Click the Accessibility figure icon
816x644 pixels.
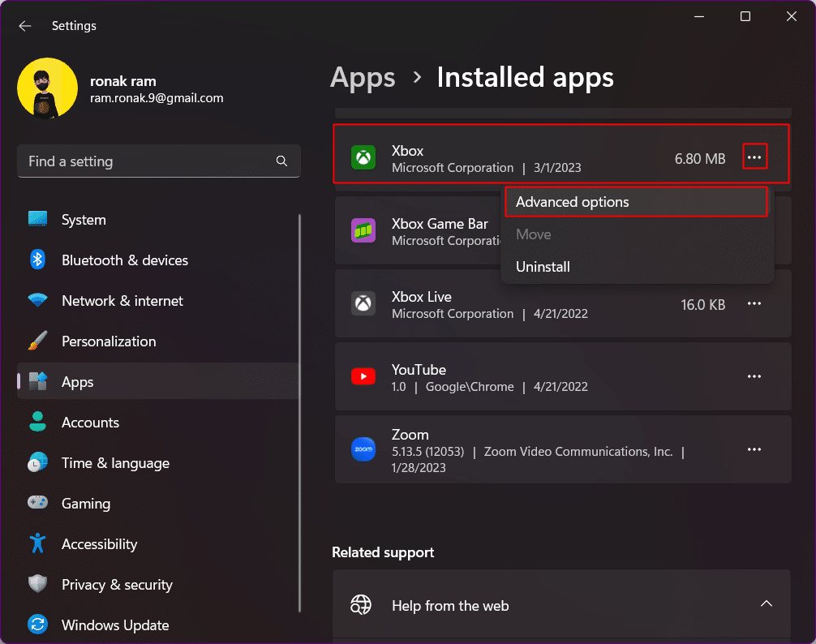point(37,543)
